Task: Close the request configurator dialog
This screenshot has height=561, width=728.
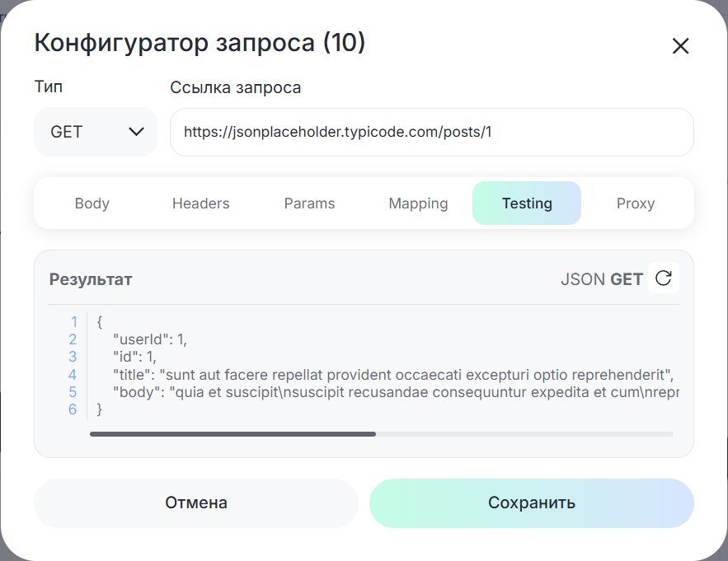Action: [680, 46]
